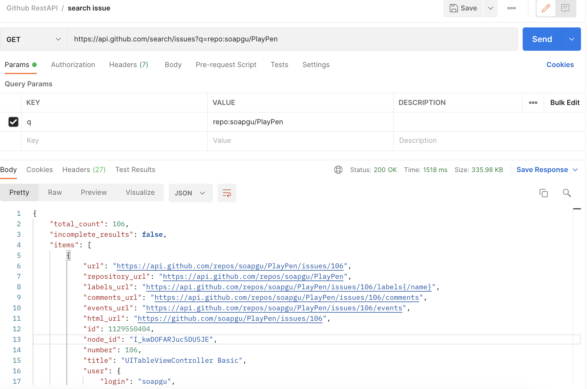Switch to the Raw view
Viewport: 588px width, 389px height.
pos(55,192)
